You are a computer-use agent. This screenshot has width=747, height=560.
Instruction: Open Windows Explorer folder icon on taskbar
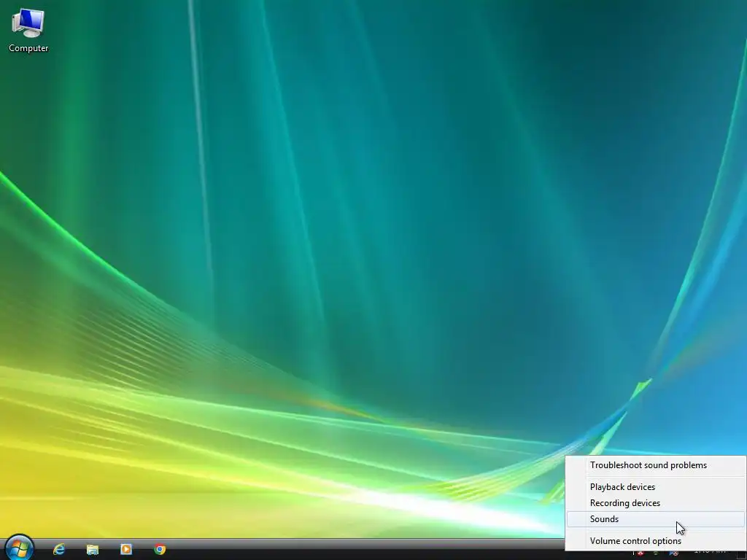[x=93, y=550]
